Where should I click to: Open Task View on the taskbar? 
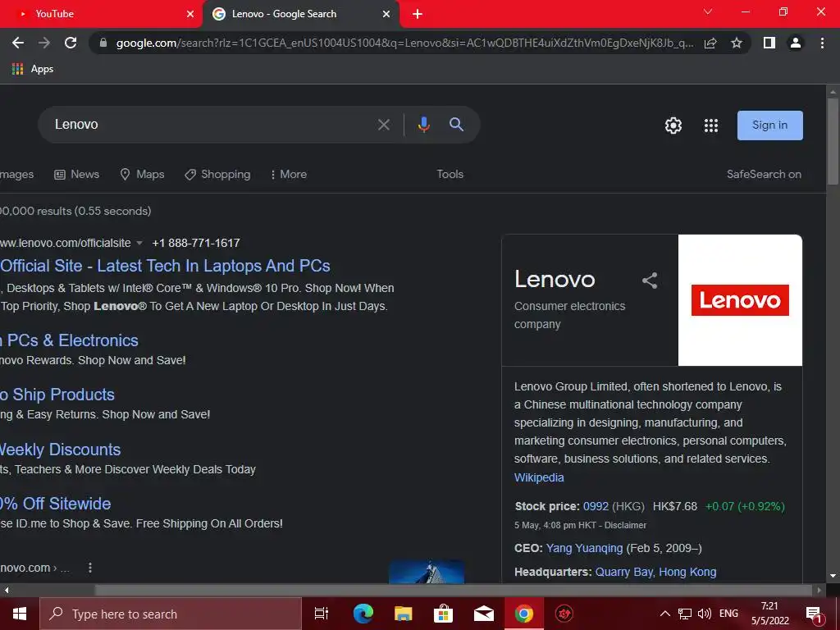coord(322,614)
